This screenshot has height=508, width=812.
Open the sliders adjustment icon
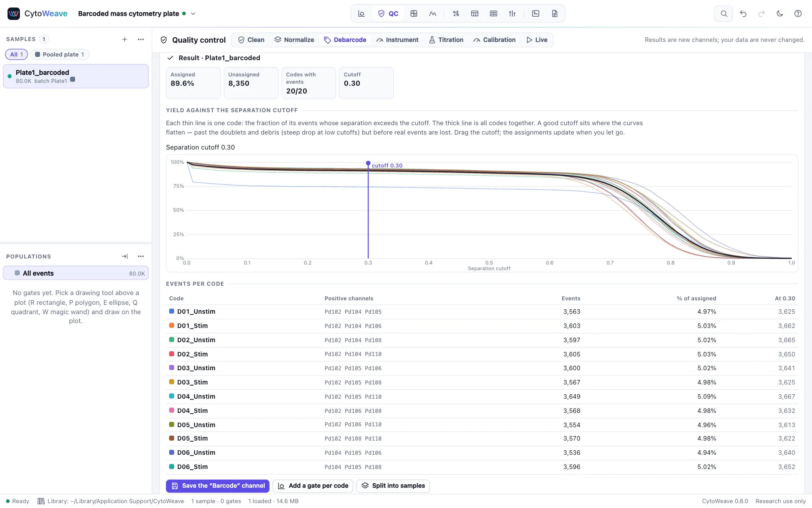click(512, 13)
